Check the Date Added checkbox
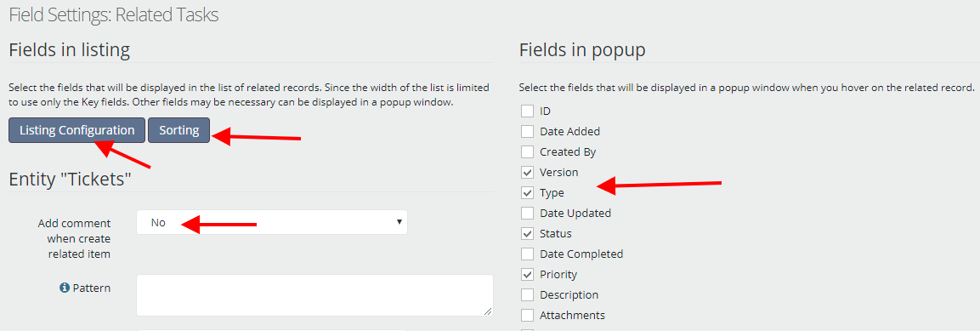980x331 pixels. point(528,131)
